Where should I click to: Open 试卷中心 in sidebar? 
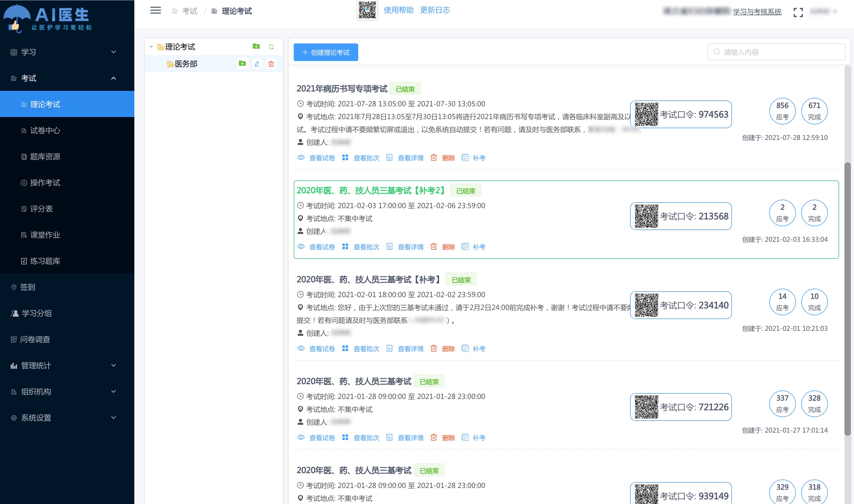(x=67, y=130)
